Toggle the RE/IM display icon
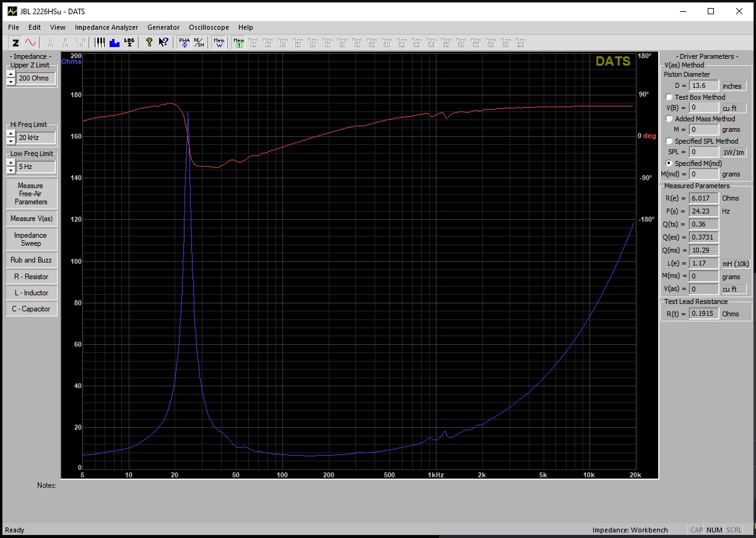 (x=198, y=42)
